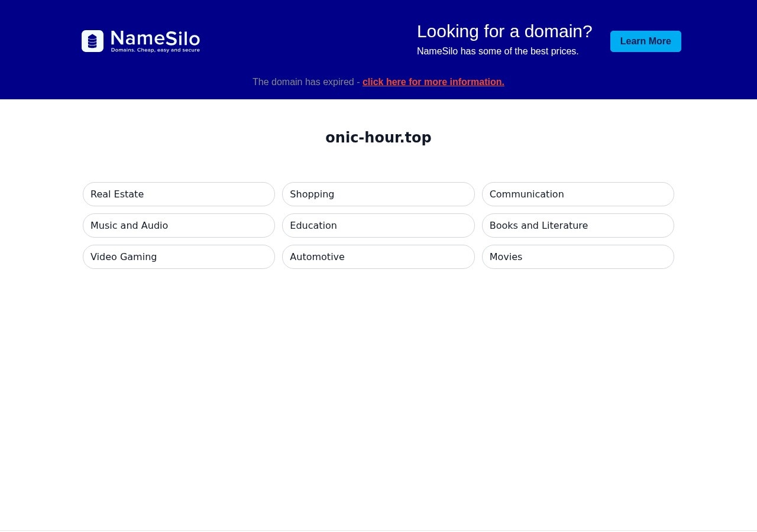Go to the Automotive category
This screenshot has height=532, width=757.
pos(378,257)
